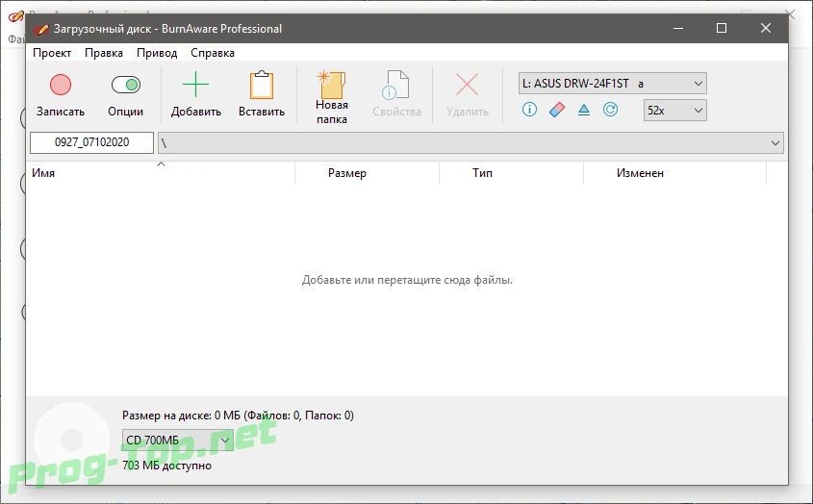Click the circular refresh drive icon
Screen dimensions: 813x504
pyautogui.click(x=610, y=110)
